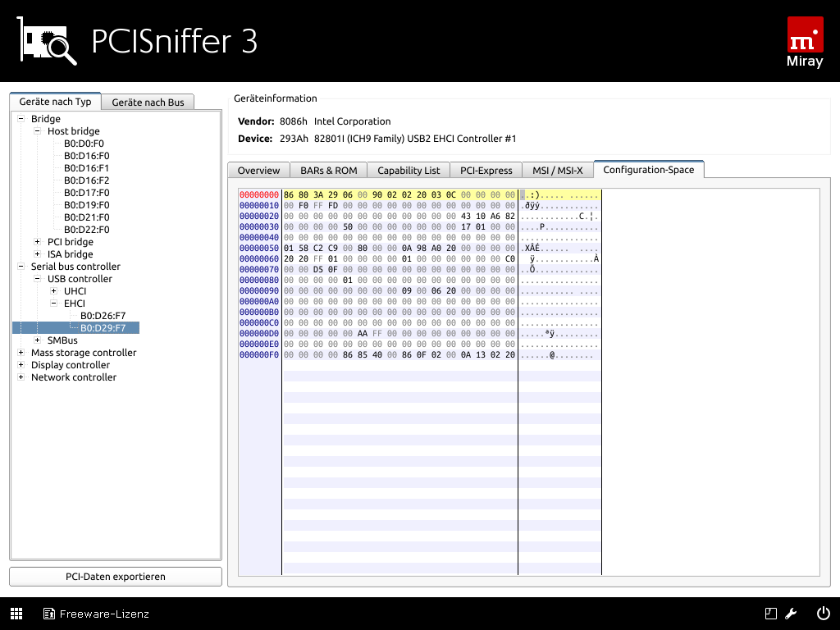This screenshot has width=840, height=630.
Task: Select device B0:D21:F0 in tree
Action: tap(87, 217)
